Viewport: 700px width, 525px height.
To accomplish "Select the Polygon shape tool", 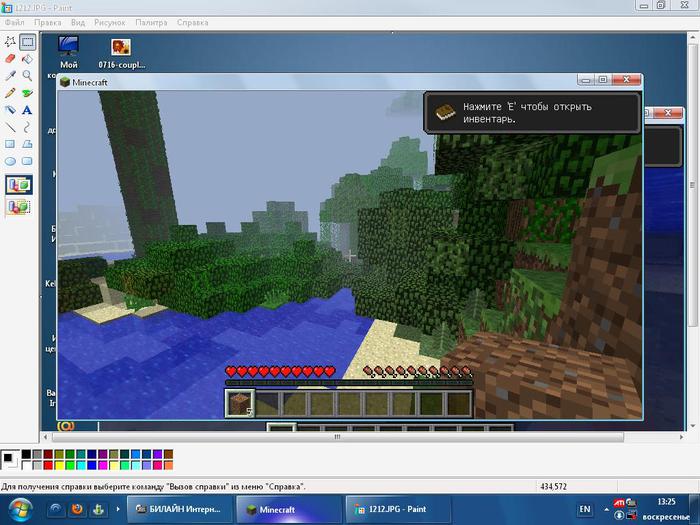I will (27, 144).
